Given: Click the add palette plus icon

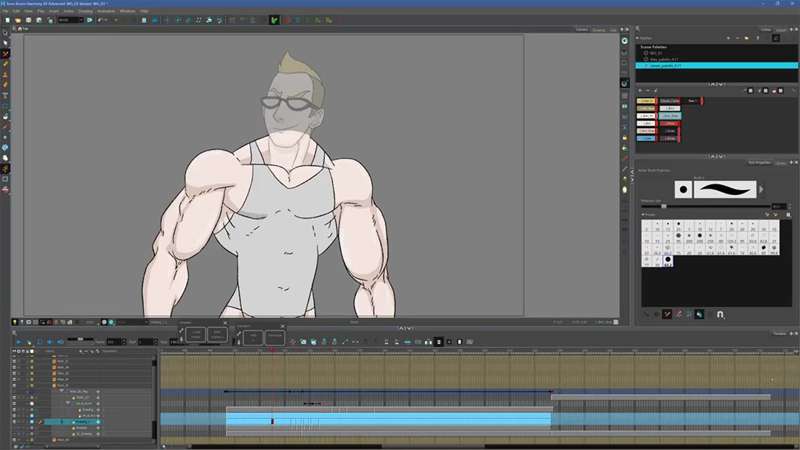Looking at the screenshot, I should click(x=728, y=38).
